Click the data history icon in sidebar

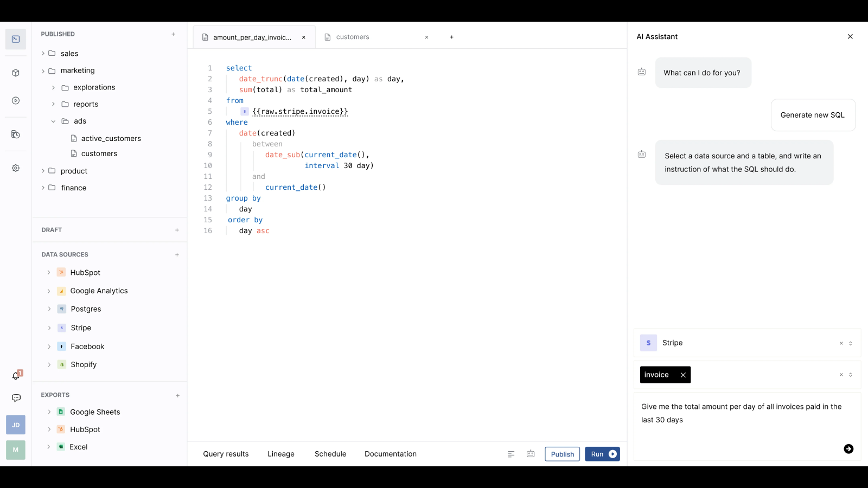15,134
